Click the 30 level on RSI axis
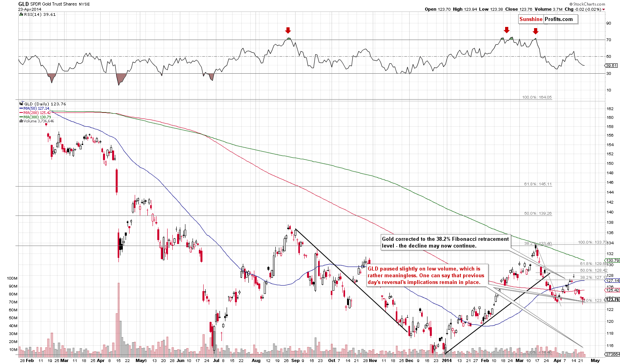 pos(609,73)
